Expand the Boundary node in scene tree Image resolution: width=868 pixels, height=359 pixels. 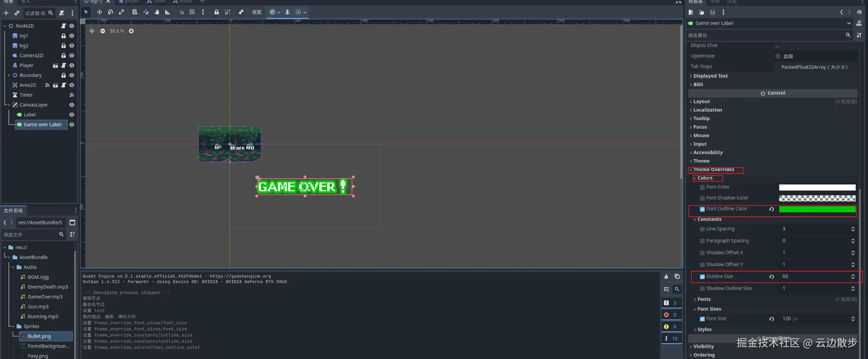point(9,76)
